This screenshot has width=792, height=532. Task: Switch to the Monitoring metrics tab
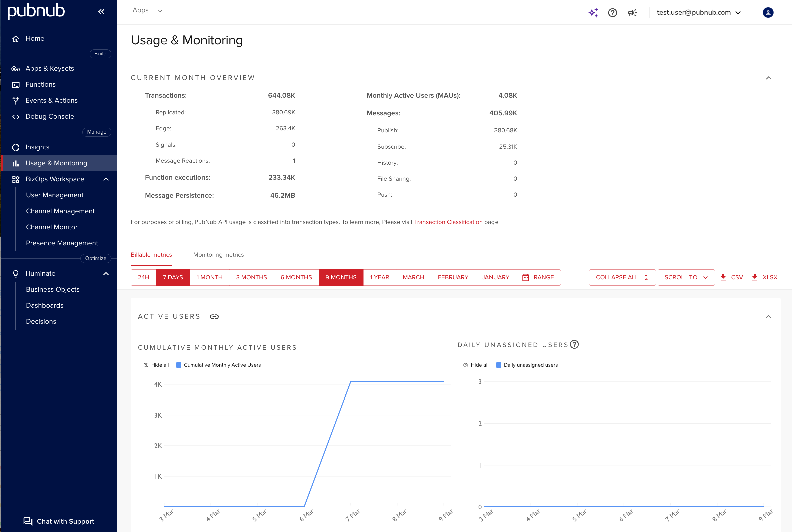tap(218, 254)
